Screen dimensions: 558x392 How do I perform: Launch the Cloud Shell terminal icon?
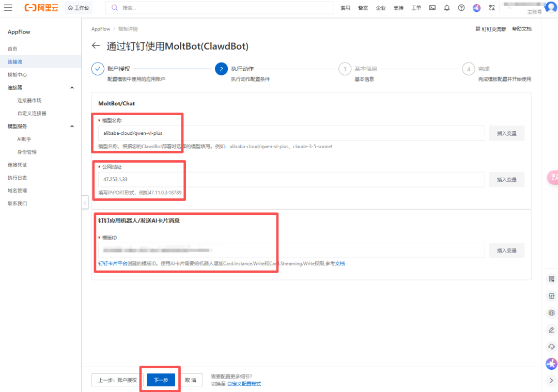(x=432, y=8)
